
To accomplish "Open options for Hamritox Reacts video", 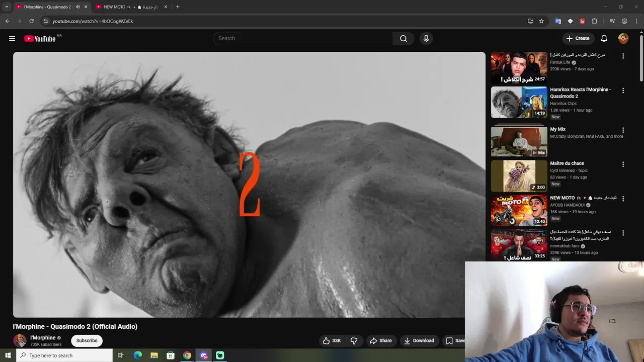I will [x=623, y=91].
